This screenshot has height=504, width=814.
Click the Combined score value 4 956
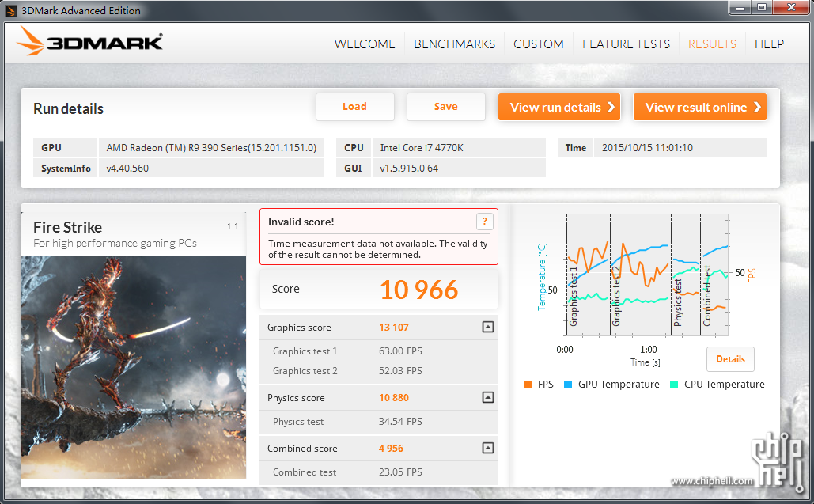tap(391, 449)
